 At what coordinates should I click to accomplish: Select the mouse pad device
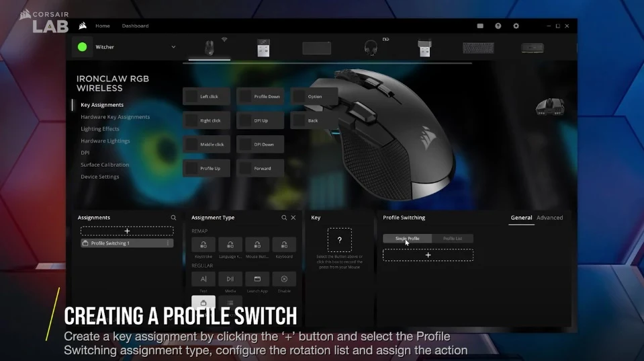[x=317, y=48]
